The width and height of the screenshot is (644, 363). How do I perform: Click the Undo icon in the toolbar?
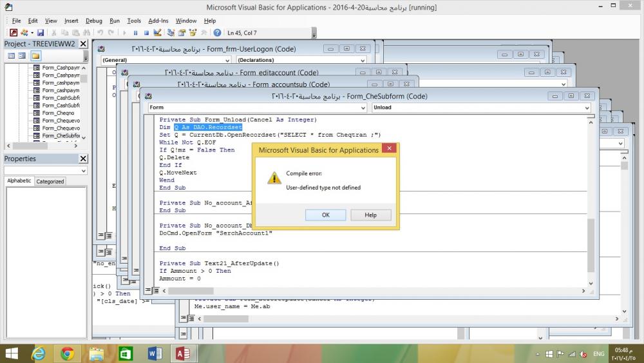pyautogui.click(x=100, y=32)
